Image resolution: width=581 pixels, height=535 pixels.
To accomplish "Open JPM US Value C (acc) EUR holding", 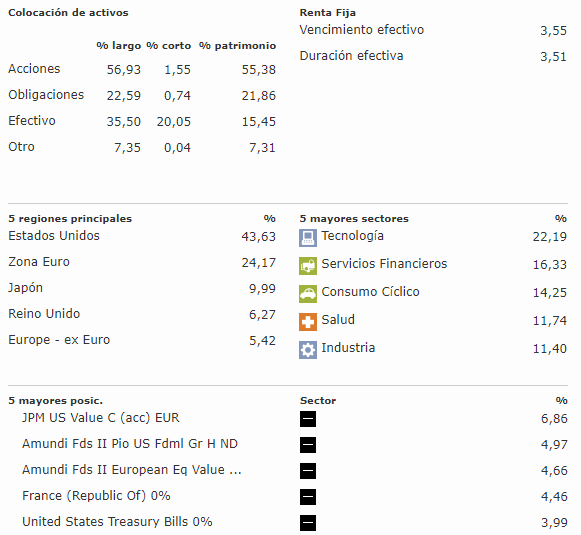I will click(x=101, y=418).
